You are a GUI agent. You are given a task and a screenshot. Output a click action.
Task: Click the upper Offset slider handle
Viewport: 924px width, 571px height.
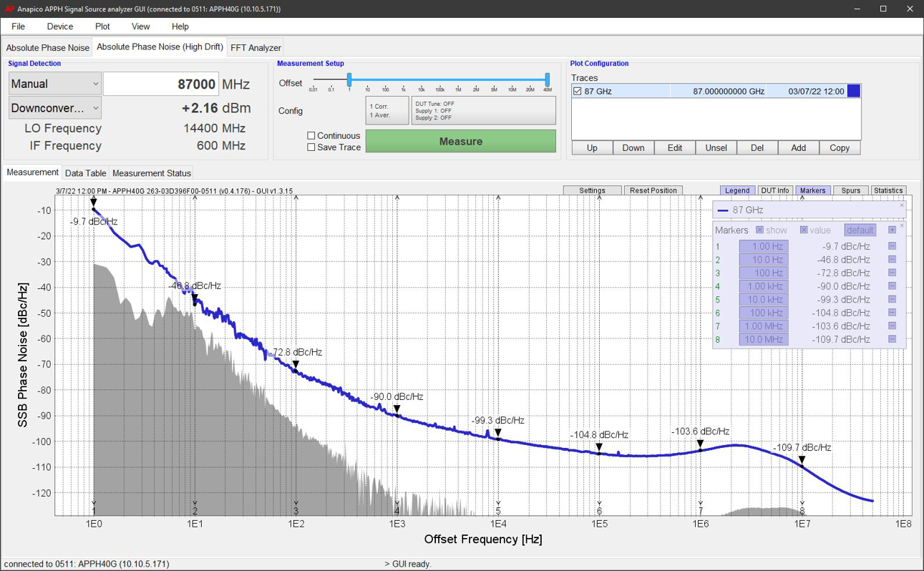[548, 79]
